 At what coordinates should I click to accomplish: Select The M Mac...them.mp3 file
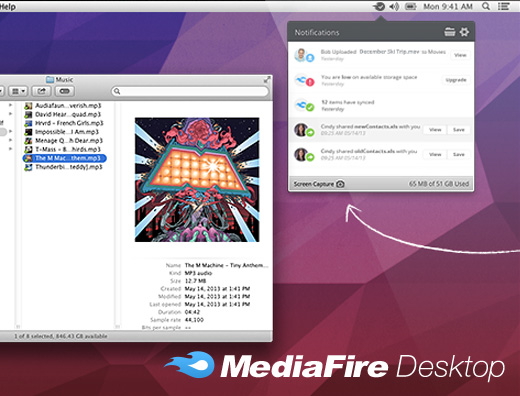pyautogui.click(x=65, y=158)
